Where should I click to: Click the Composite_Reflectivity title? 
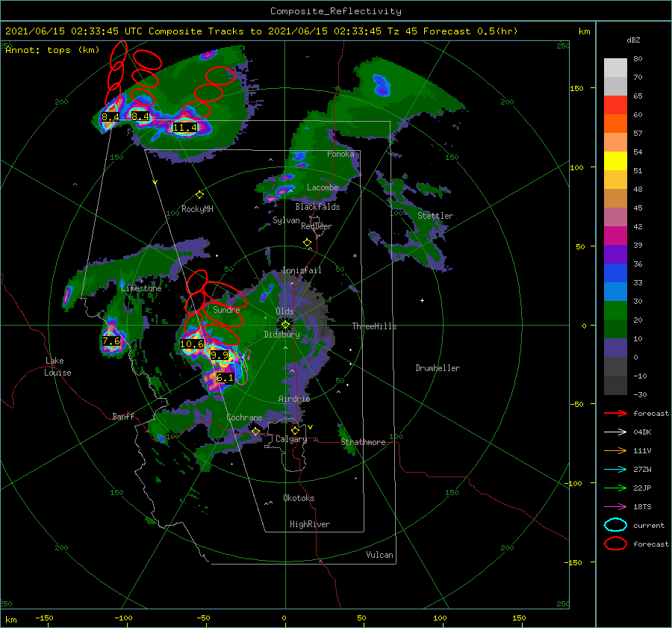pyautogui.click(x=336, y=11)
